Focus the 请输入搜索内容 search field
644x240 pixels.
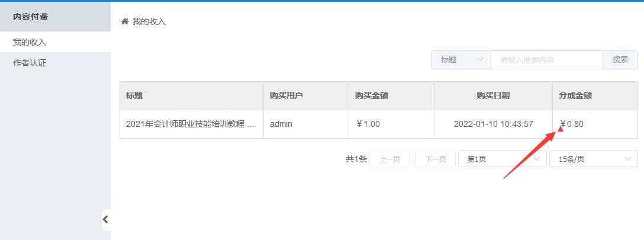tap(547, 60)
